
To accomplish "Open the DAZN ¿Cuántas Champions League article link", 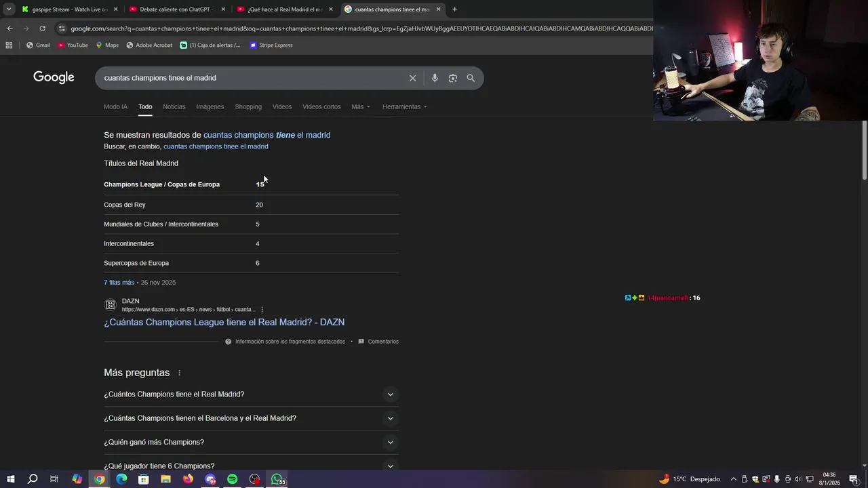I will (224, 323).
